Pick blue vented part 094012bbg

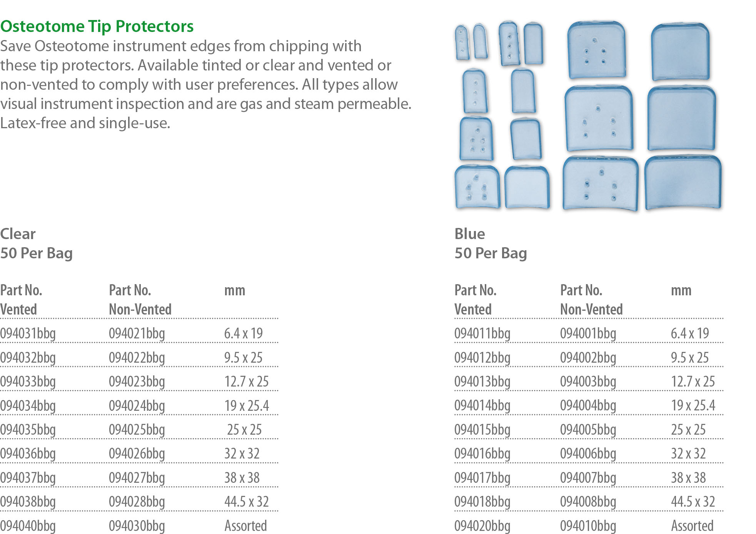coord(482,358)
